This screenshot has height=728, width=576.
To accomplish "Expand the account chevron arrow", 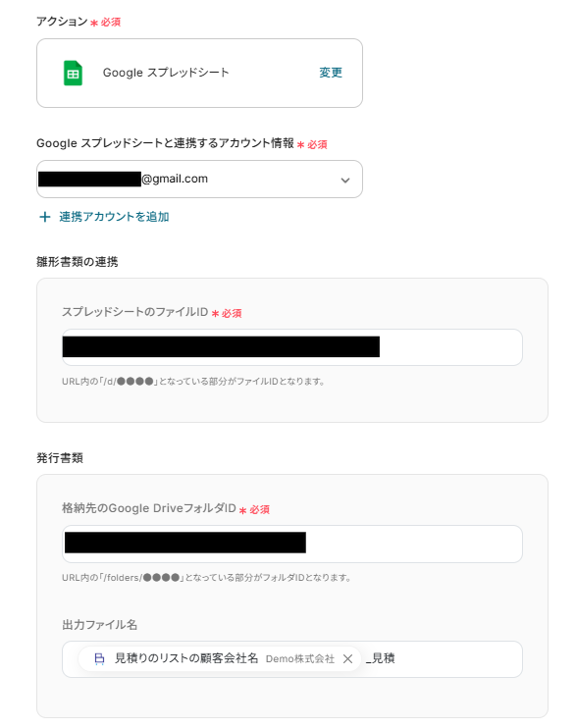I will coord(345,181).
